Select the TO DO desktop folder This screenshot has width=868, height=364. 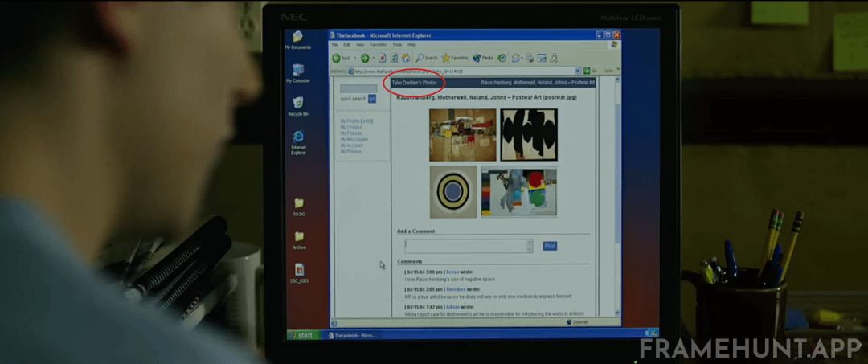click(299, 207)
